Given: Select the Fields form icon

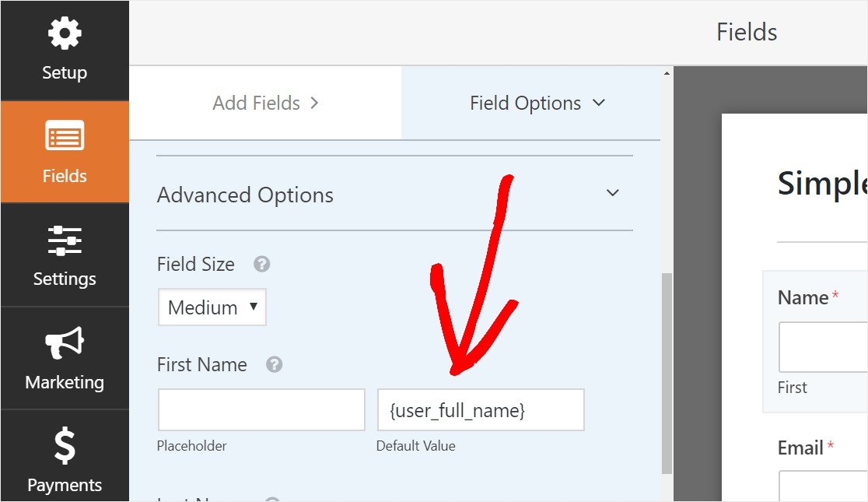Looking at the screenshot, I should click(65, 135).
